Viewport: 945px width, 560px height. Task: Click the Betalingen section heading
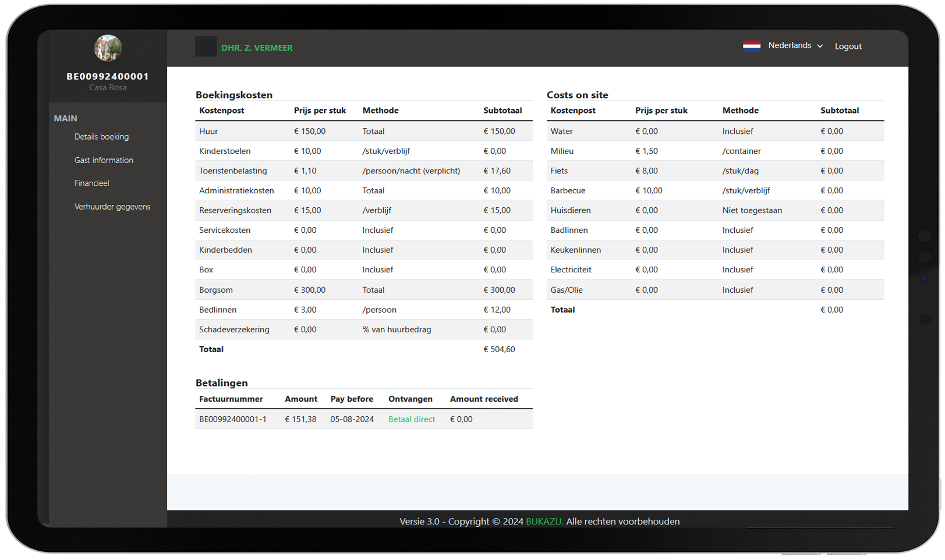pyautogui.click(x=221, y=383)
